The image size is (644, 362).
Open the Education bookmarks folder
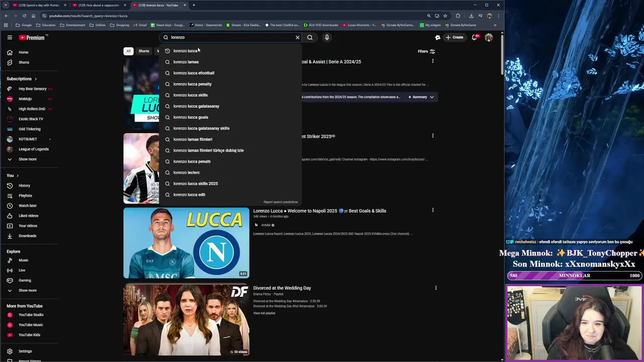tap(46, 25)
